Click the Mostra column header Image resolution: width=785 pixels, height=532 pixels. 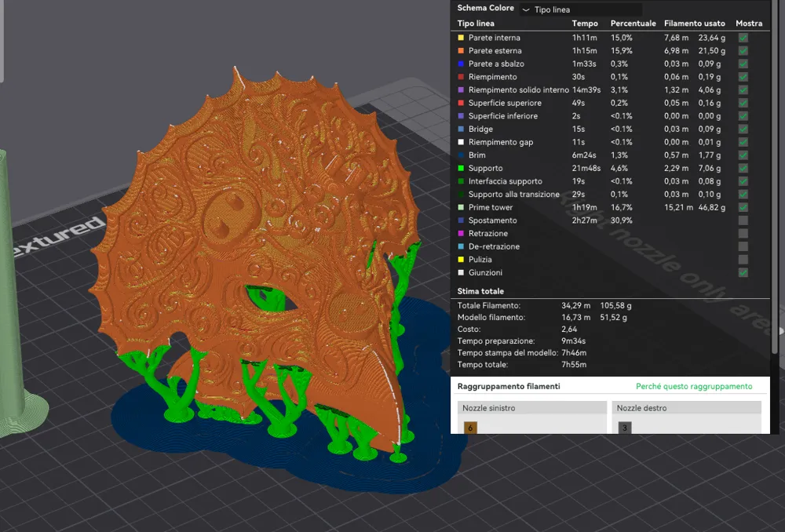point(749,24)
